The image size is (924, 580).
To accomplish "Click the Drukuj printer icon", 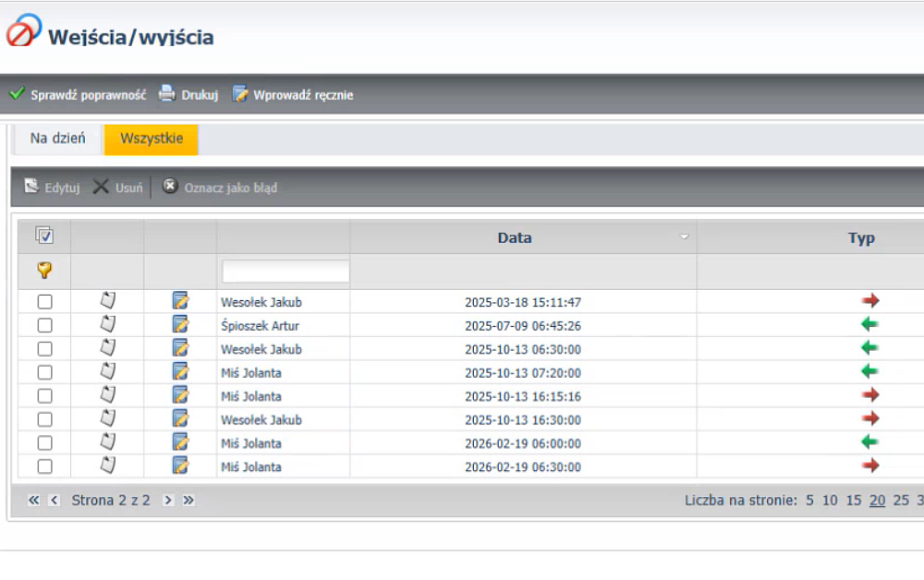I will [x=166, y=94].
